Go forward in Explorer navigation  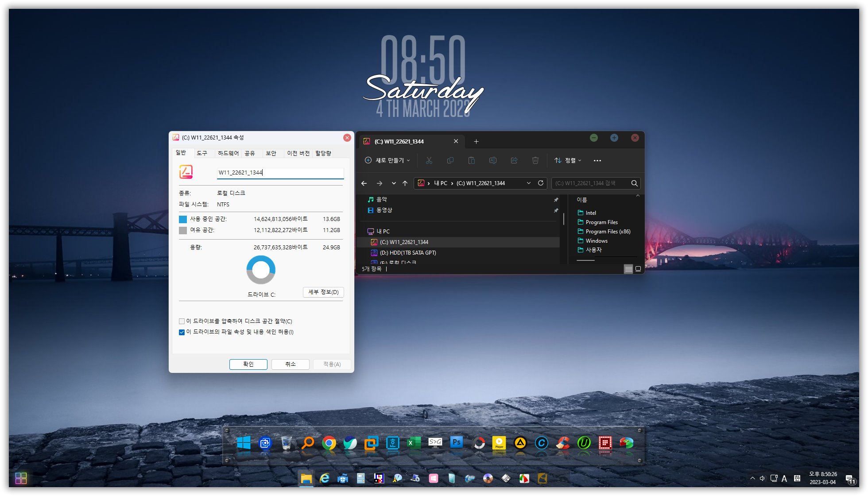379,183
